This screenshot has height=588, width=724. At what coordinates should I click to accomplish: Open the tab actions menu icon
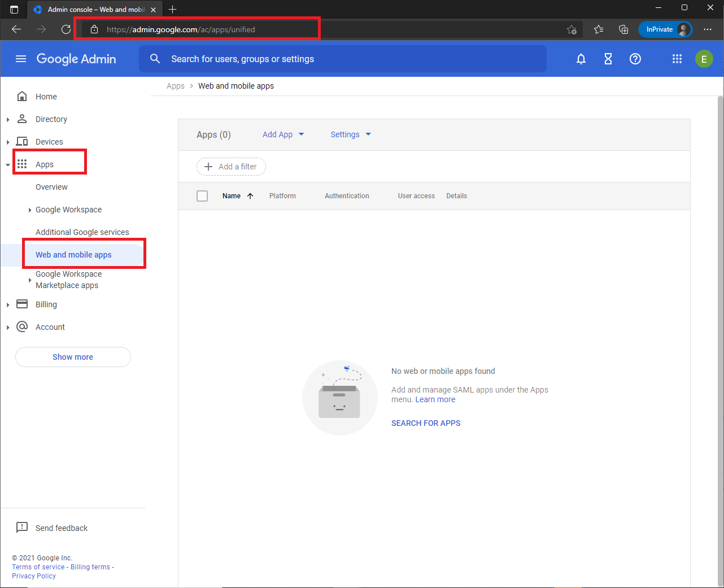coord(14,10)
